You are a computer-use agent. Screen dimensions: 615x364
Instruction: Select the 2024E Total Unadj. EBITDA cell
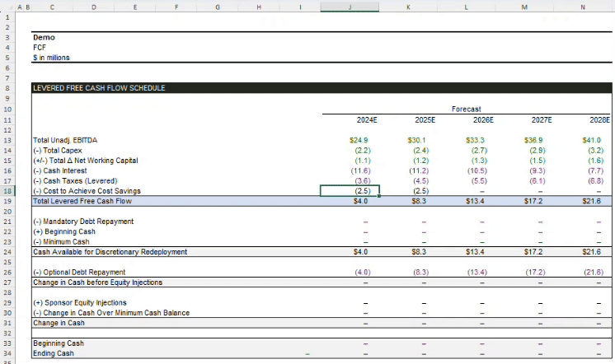tap(359, 140)
